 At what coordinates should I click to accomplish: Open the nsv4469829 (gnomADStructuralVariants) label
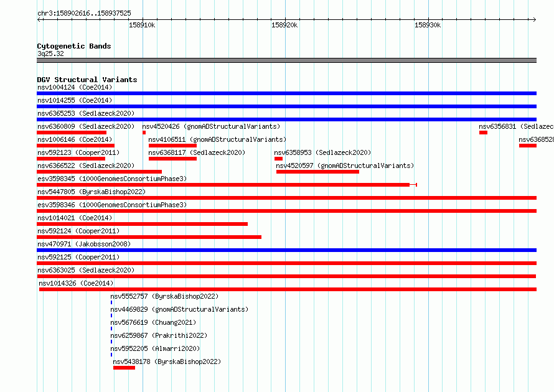coord(179,309)
